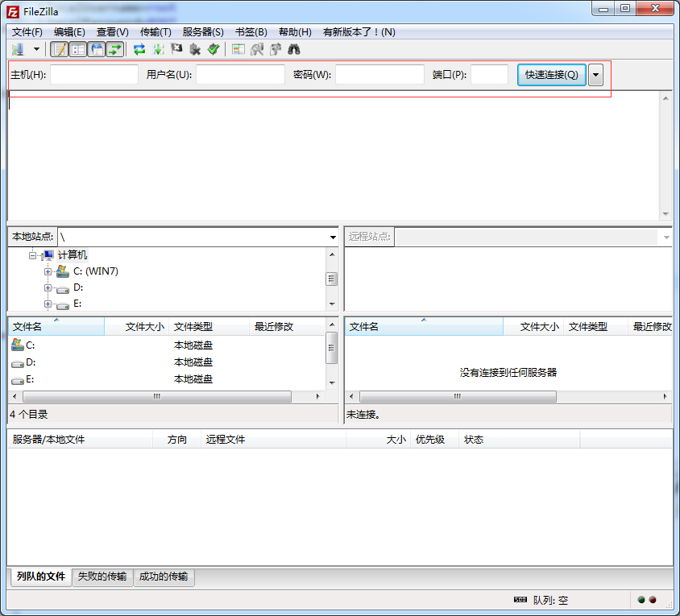
Task: Open the 编辑(E) menu
Action: click(69, 32)
